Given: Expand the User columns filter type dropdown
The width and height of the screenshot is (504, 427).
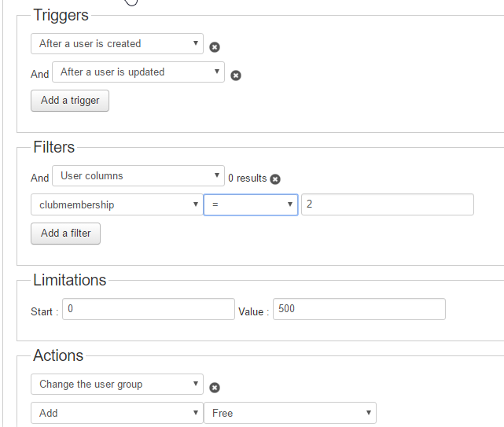Looking at the screenshot, I should click(x=138, y=176).
